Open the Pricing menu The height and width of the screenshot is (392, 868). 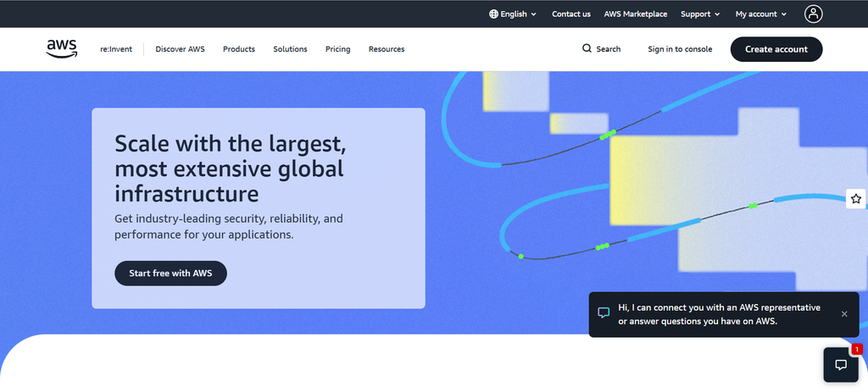coord(337,48)
